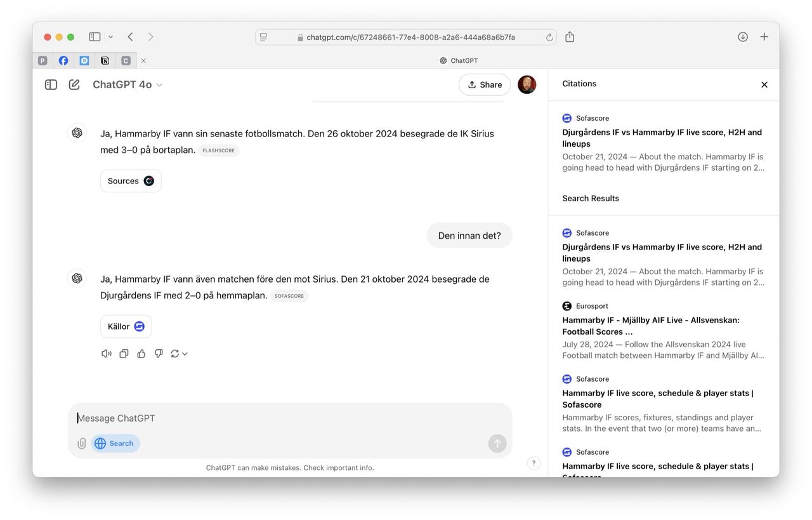Click the Safari share icon
812x520 pixels.
pos(570,37)
